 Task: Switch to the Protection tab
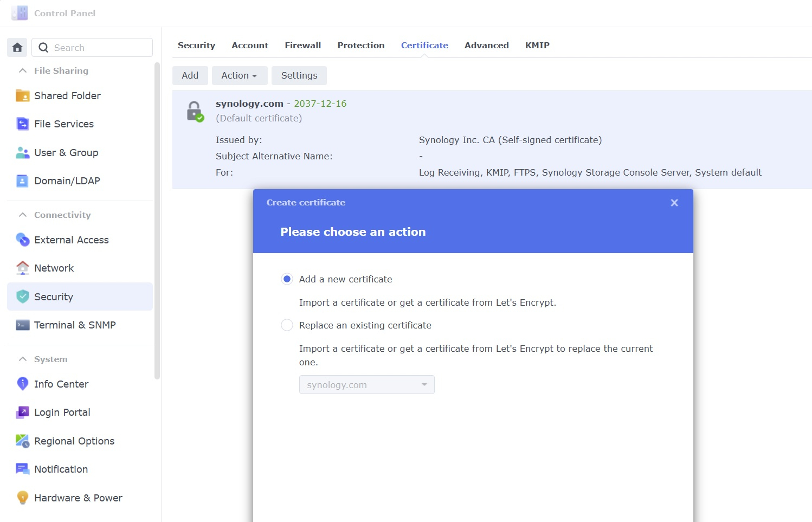[361, 46]
